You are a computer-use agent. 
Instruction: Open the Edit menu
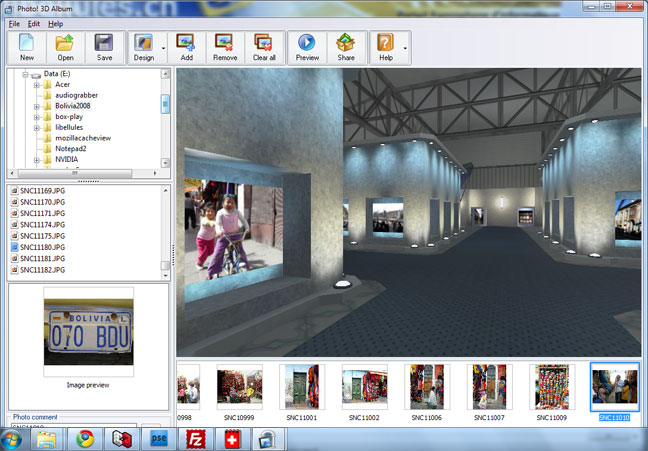click(34, 24)
